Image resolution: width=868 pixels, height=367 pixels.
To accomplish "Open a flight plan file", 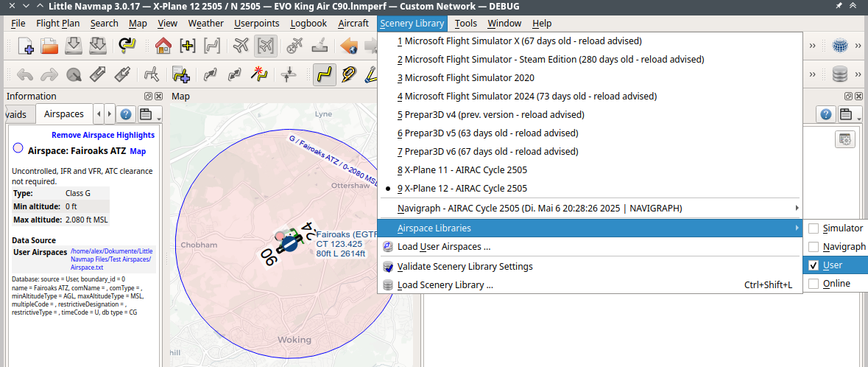I will click(50, 46).
